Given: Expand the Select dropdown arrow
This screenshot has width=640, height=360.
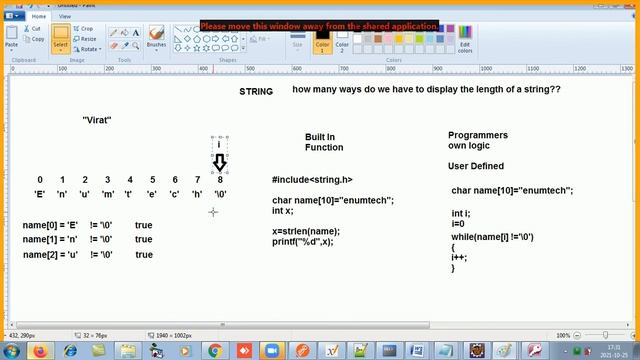Looking at the screenshot, I should coord(60,50).
